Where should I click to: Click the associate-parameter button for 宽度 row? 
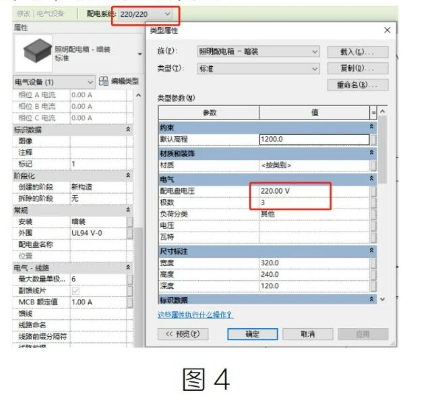tap(373, 263)
